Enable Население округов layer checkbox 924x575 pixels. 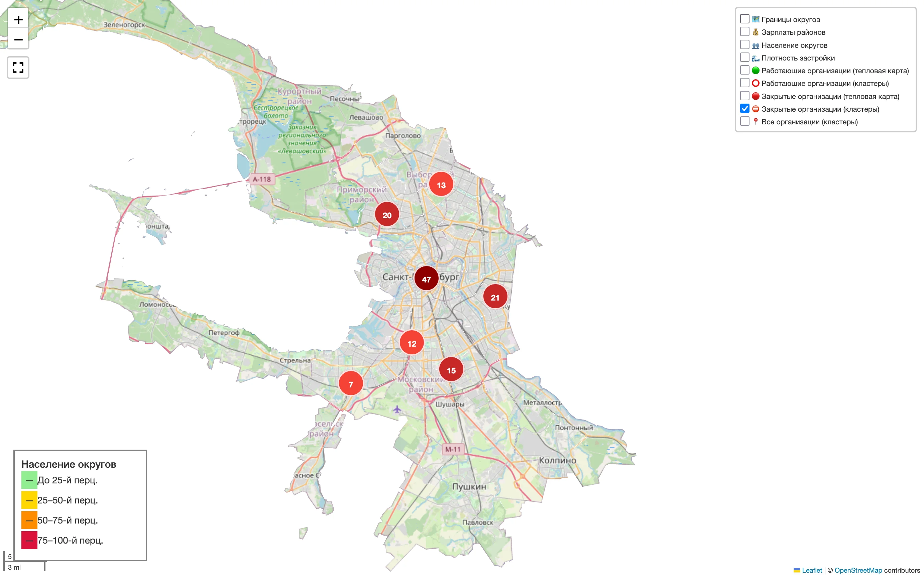pos(744,45)
